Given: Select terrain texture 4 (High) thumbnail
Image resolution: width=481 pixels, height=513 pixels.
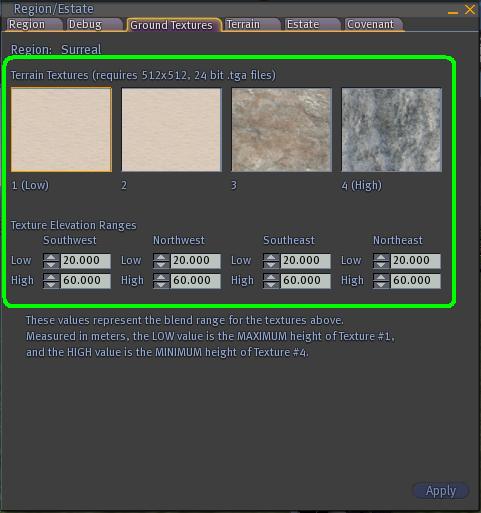Looking at the screenshot, I should coord(392,130).
